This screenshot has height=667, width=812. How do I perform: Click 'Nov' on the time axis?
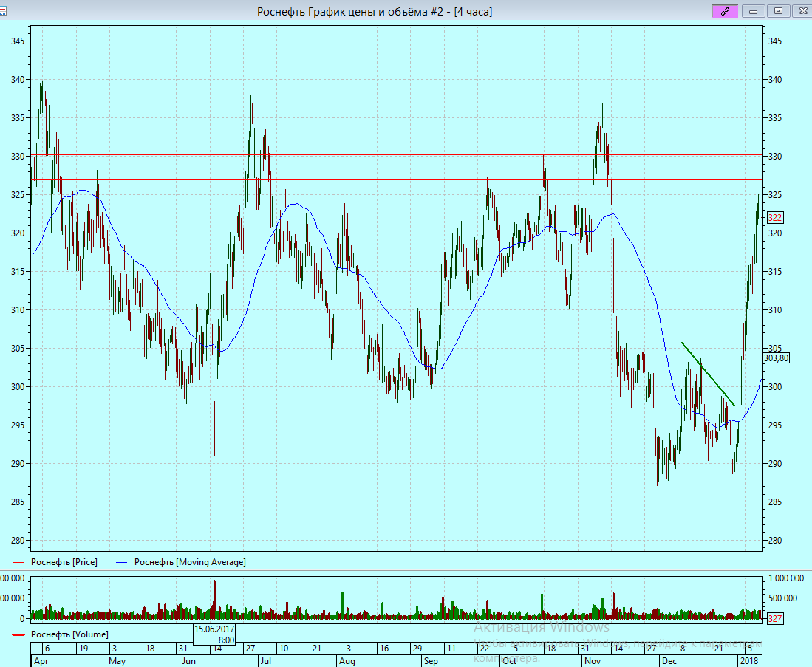point(593,661)
